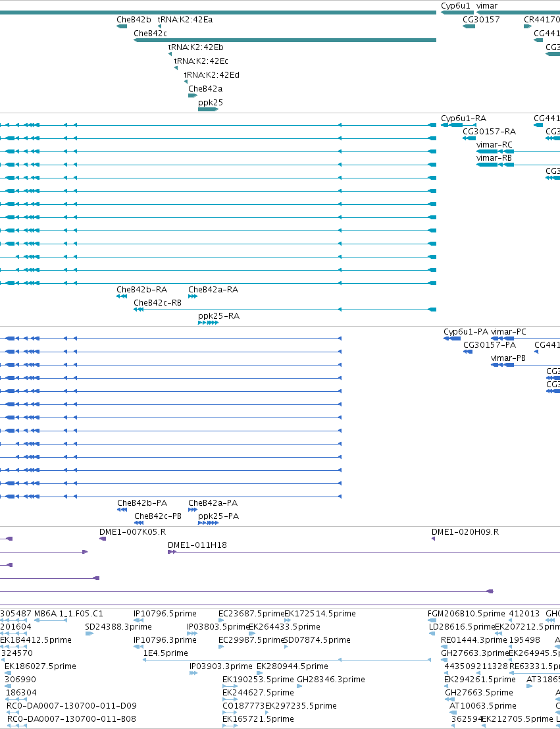Image resolution: width=560 pixels, height=729 pixels.
Task: Click the 201604 EST label
Action: point(16,627)
